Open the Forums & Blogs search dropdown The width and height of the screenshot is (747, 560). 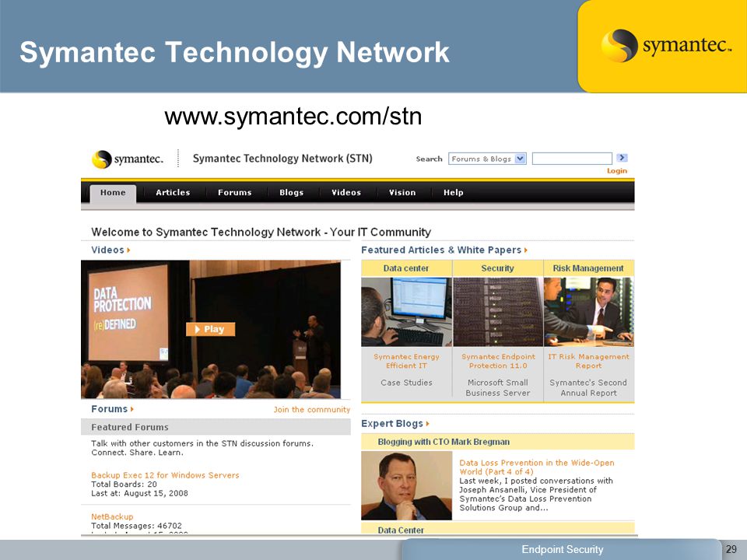click(487, 159)
